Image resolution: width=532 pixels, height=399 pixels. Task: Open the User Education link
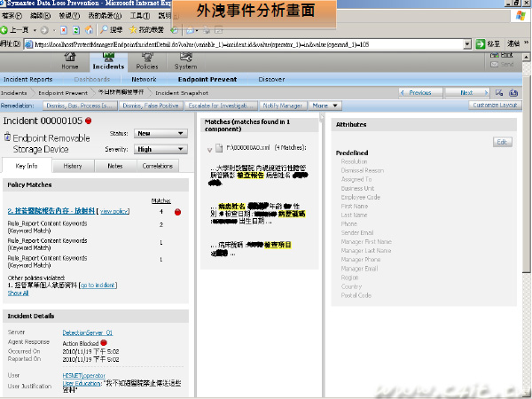pos(82,383)
